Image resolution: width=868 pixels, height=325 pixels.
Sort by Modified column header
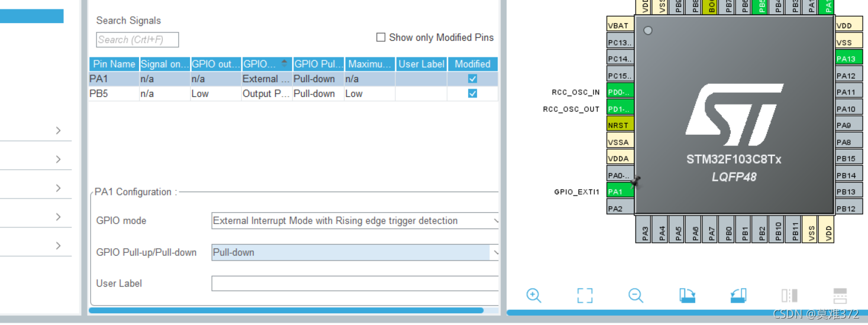(472, 64)
